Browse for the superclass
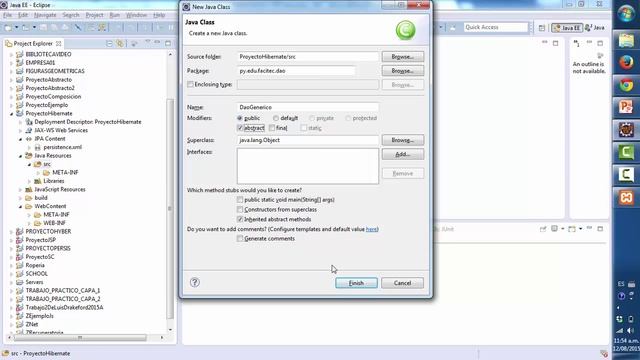 point(403,140)
